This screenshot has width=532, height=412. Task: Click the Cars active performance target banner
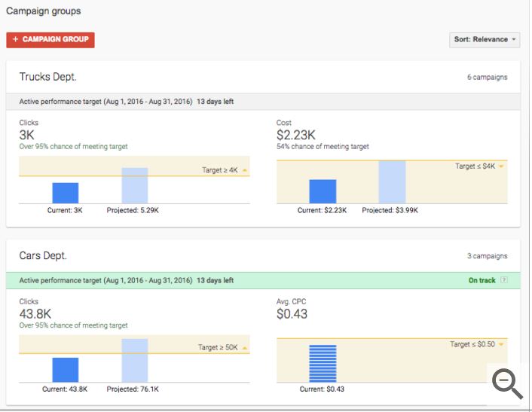pyautogui.click(x=263, y=280)
